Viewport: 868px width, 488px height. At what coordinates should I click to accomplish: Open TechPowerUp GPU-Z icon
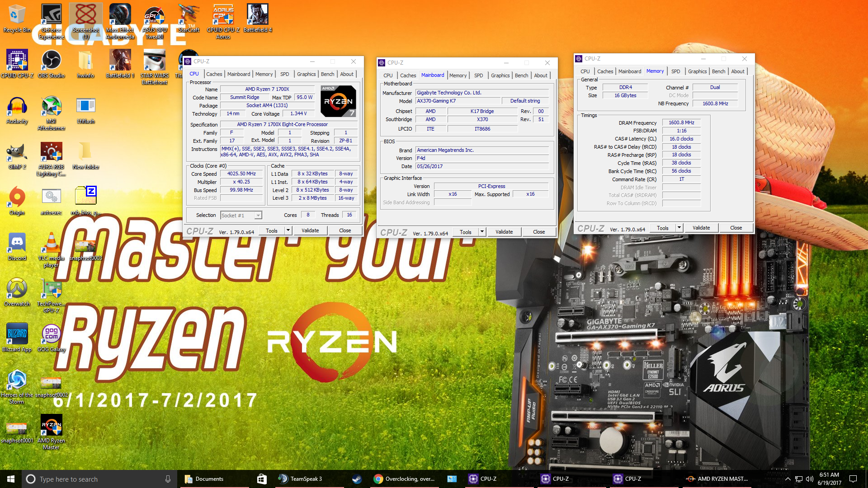51,296
